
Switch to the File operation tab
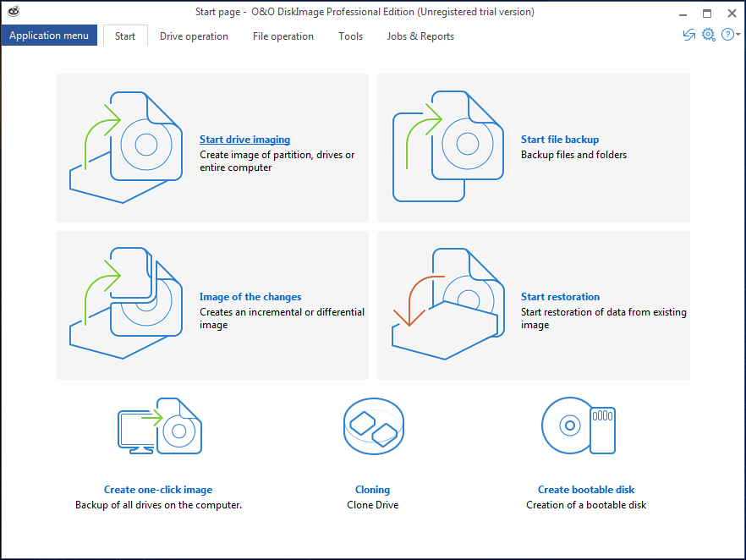[x=283, y=36]
